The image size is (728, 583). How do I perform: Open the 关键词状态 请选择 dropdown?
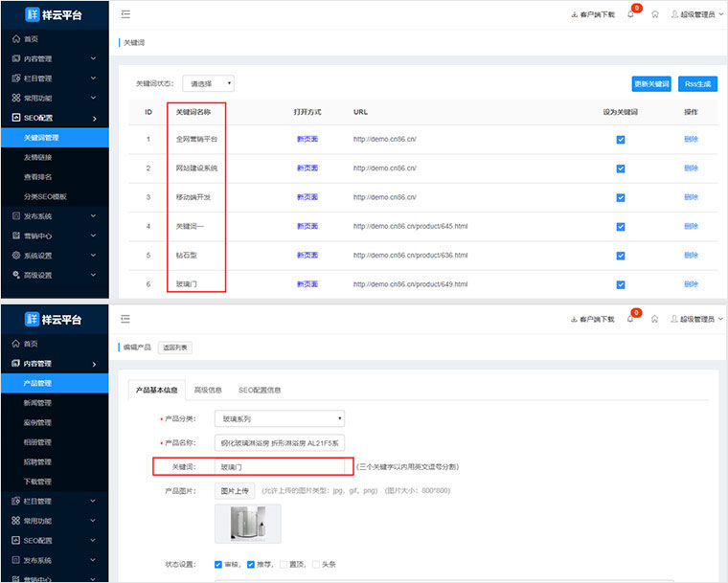[x=208, y=84]
